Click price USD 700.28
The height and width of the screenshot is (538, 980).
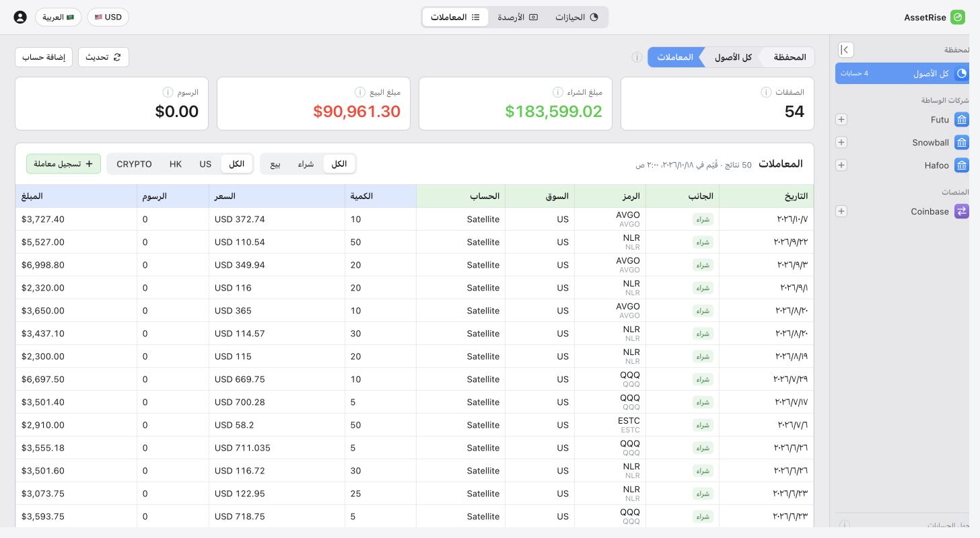tap(240, 402)
